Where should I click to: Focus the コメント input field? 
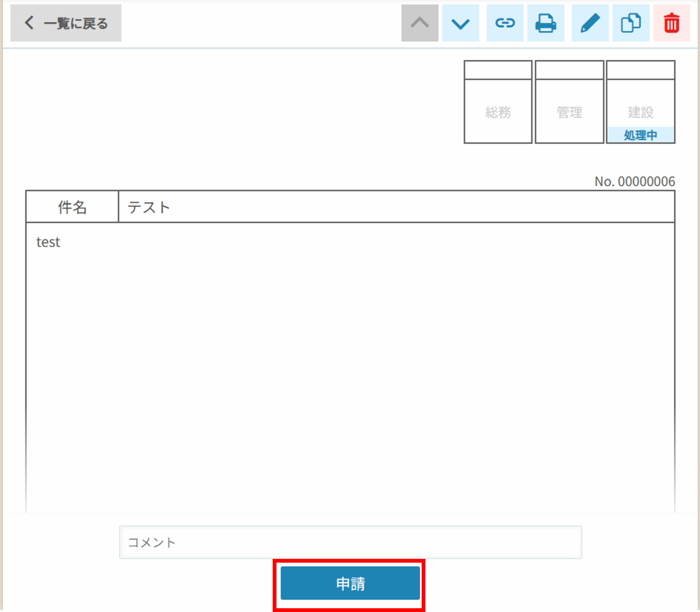click(x=350, y=542)
